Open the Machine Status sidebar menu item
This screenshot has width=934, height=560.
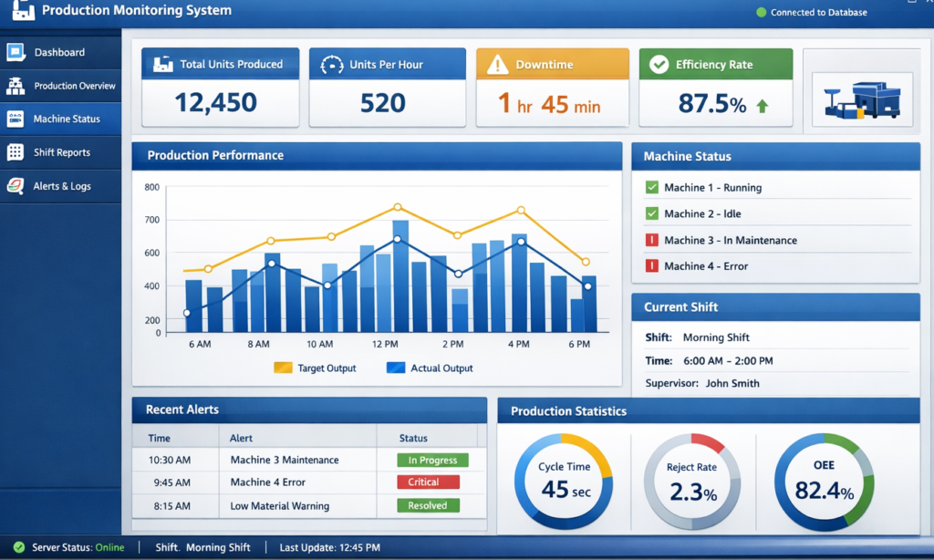[x=66, y=119]
